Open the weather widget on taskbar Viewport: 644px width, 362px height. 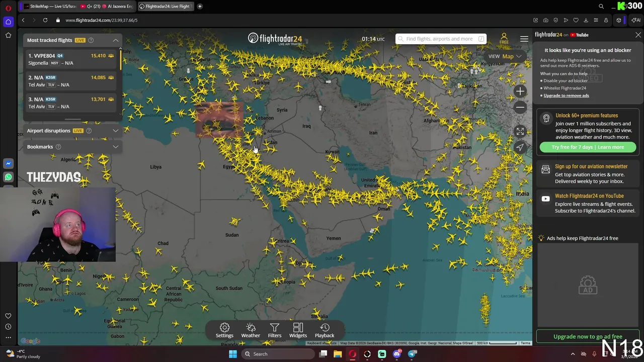(x=22, y=354)
